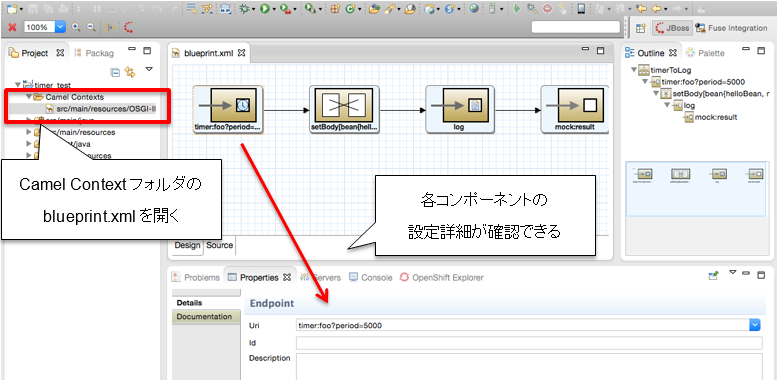Click the magnifier Zoom In icon
The image size is (780, 381).
(76, 27)
